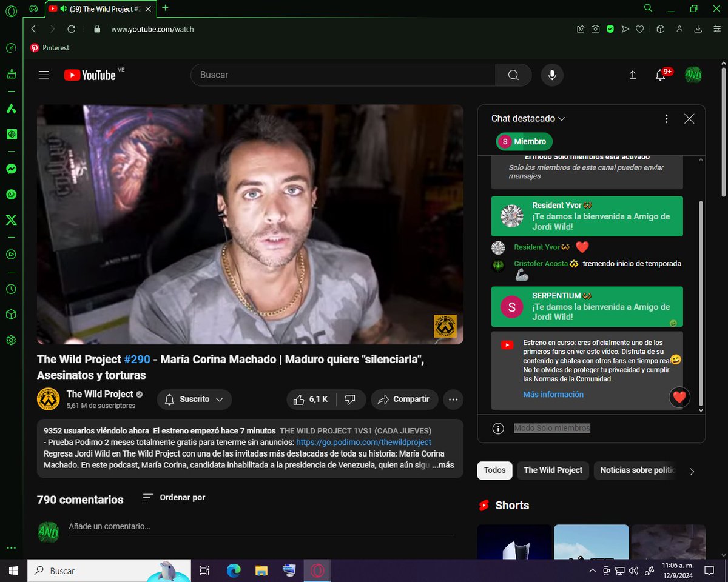This screenshot has height=582, width=728.
Task: Click the site padlock security icon
Action: tap(96, 29)
